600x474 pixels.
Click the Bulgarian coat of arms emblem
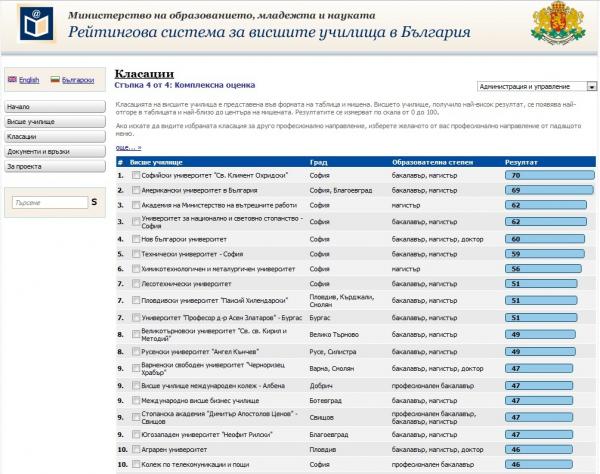(558, 23)
